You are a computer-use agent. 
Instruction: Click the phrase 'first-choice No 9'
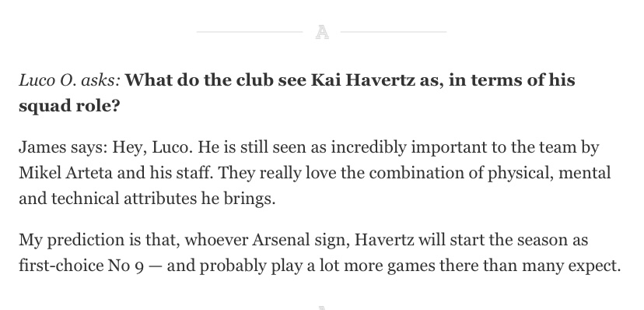point(82,266)
